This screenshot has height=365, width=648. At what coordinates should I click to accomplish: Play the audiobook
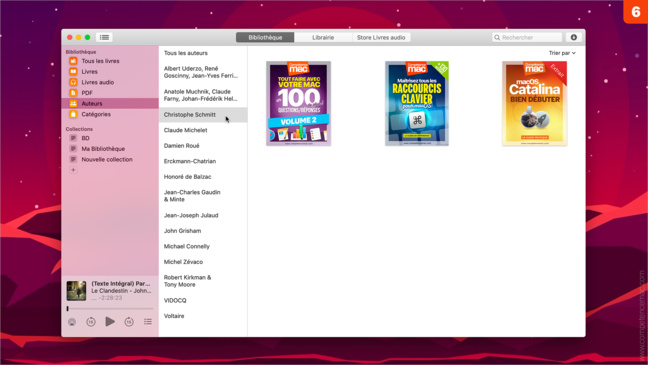point(110,321)
